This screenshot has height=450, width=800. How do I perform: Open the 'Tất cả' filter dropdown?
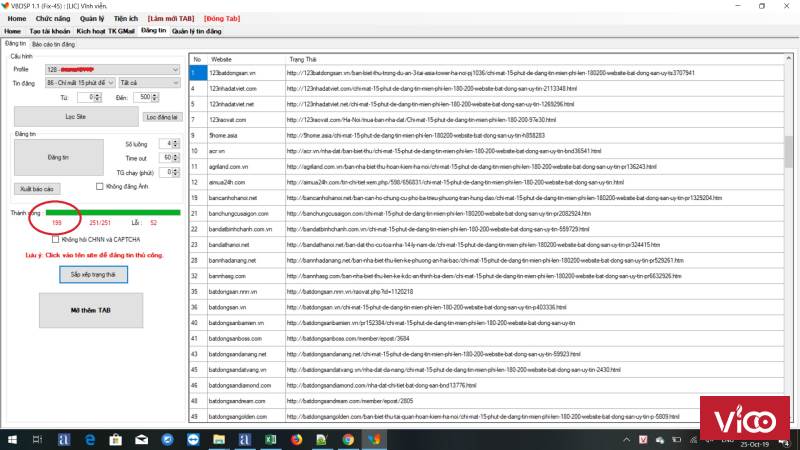pyautogui.click(x=149, y=83)
